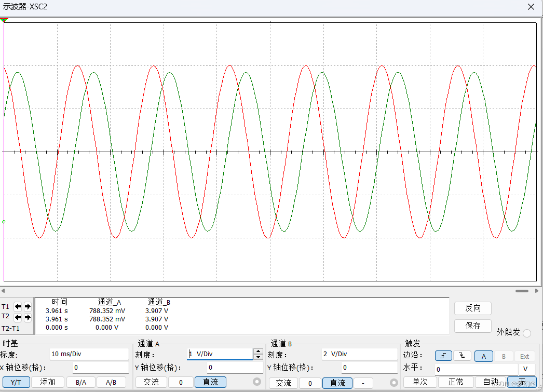Screen dimensions: 543x392
Task: Click the 反向 reverse display button
Action: (472, 308)
